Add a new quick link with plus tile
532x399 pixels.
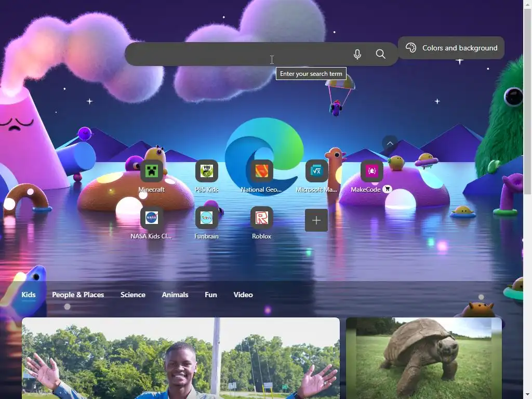point(316,220)
